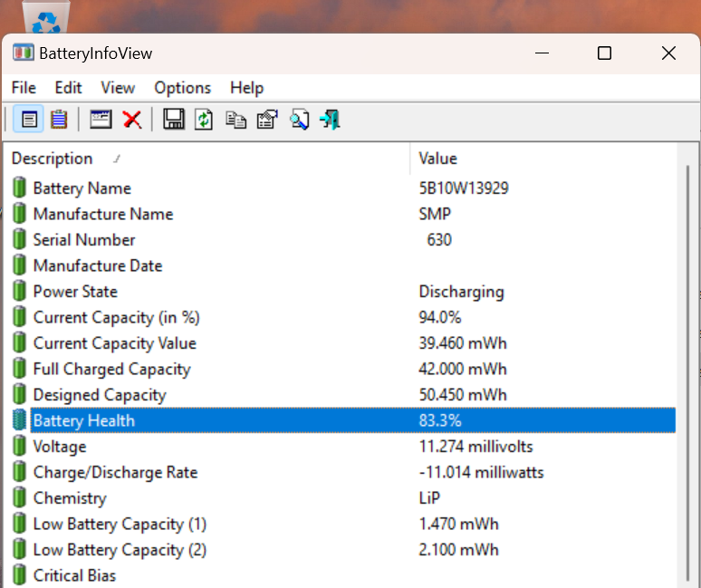Viewport: 701px width, 588px height.
Task: Click the Discharging value
Action: tap(461, 292)
